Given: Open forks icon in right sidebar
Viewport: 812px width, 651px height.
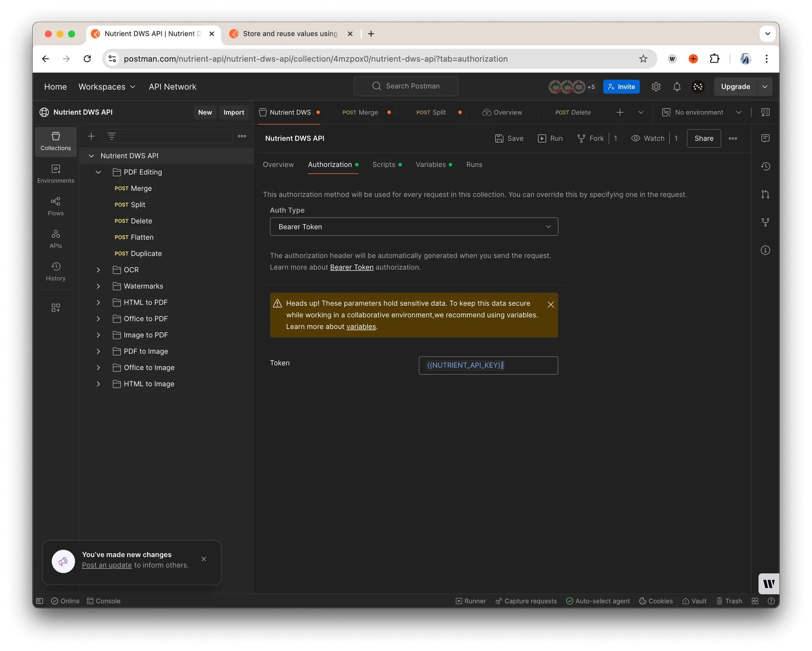Looking at the screenshot, I should click(765, 222).
